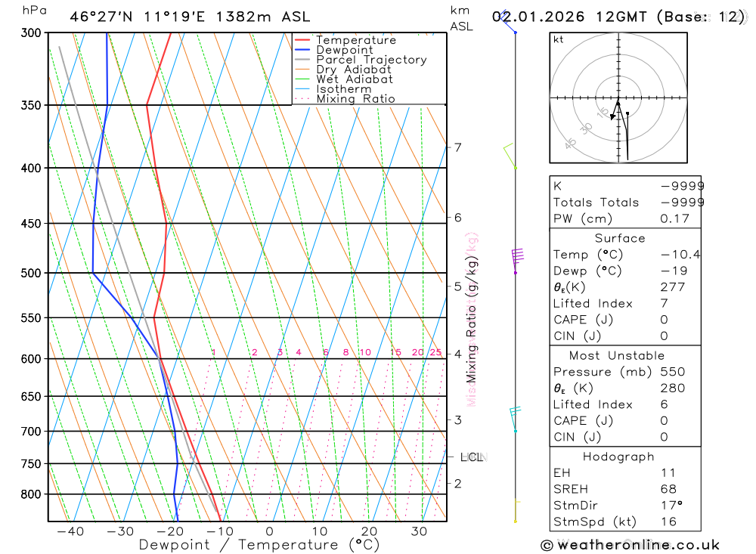Click the 400 pressure level label
Screen dimensions: 756x554
[x=31, y=169]
